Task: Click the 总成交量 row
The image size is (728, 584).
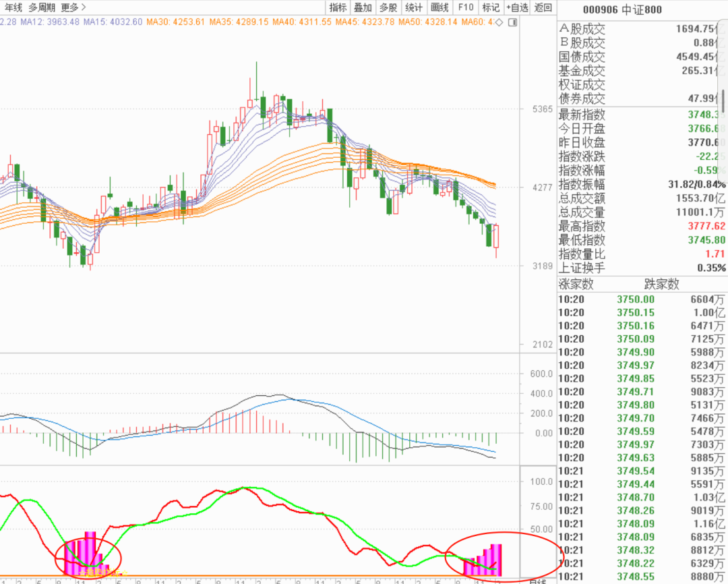Action: pyautogui.click(x=642, y=212)
